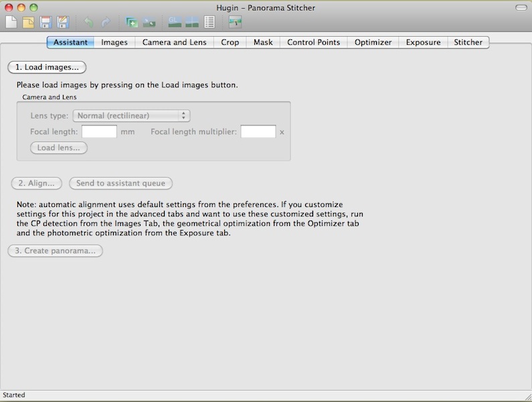Click the Save As icon
532x402 pixels.
(63, 22)
